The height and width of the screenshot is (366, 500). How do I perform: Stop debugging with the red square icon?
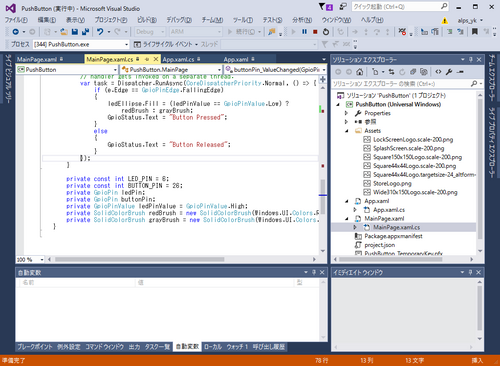[x=315, y=32]
